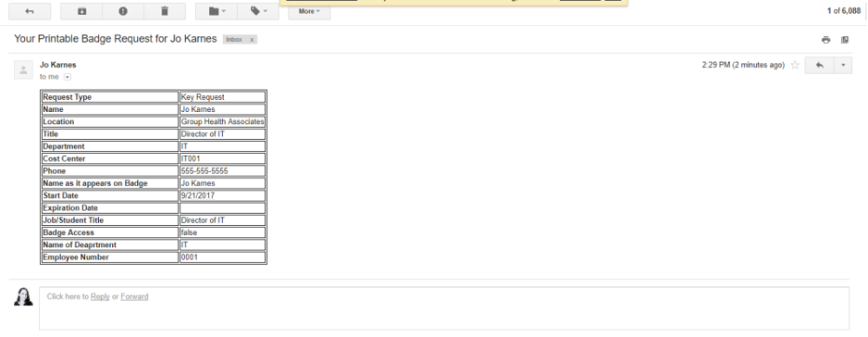This screenshot has height=337, width=868.
Task: Report spam using the exclamation icon
Action: click(123, 11)
